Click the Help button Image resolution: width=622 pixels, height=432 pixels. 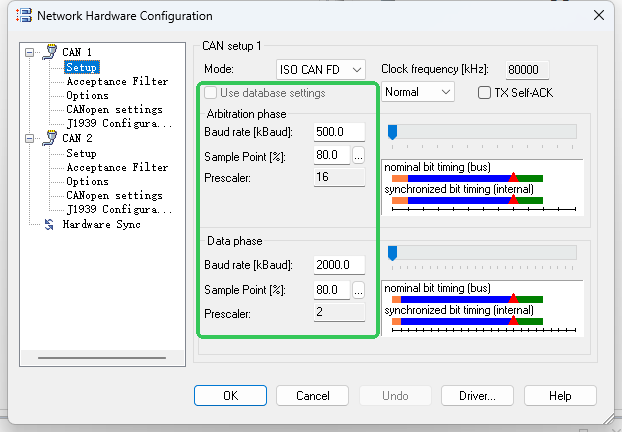coord(560,396)
